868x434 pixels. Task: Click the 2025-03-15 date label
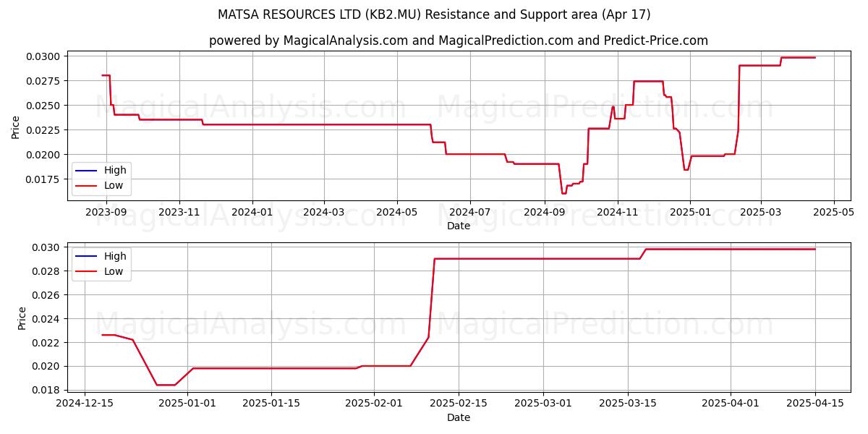coord(626,404)
